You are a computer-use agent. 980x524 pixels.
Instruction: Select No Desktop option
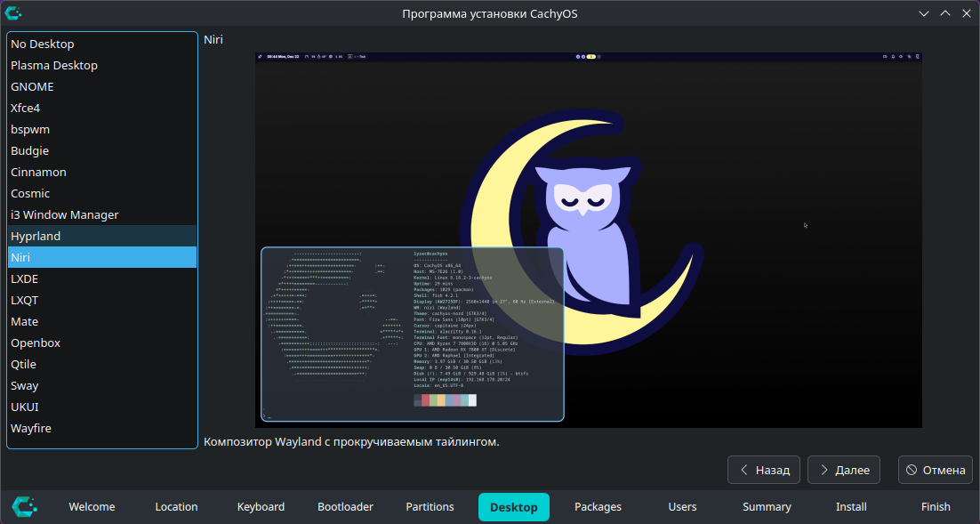click(x=102, y=44)
